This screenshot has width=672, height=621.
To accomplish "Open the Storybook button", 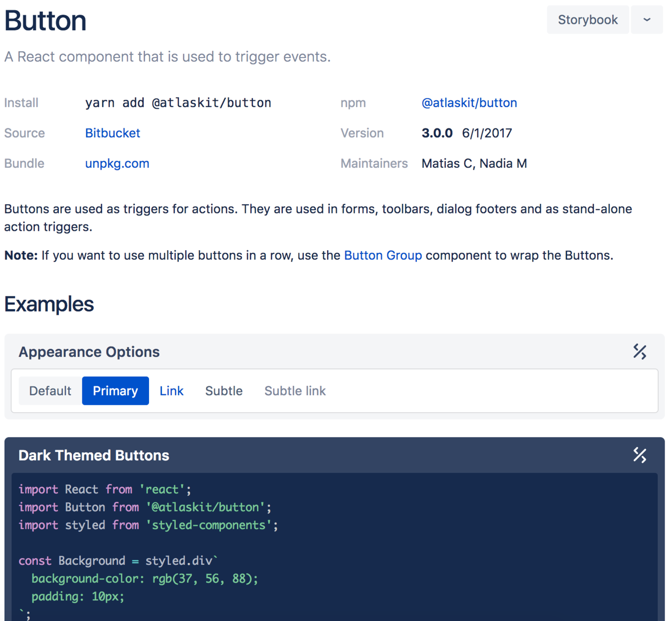I will coord(587,20).
